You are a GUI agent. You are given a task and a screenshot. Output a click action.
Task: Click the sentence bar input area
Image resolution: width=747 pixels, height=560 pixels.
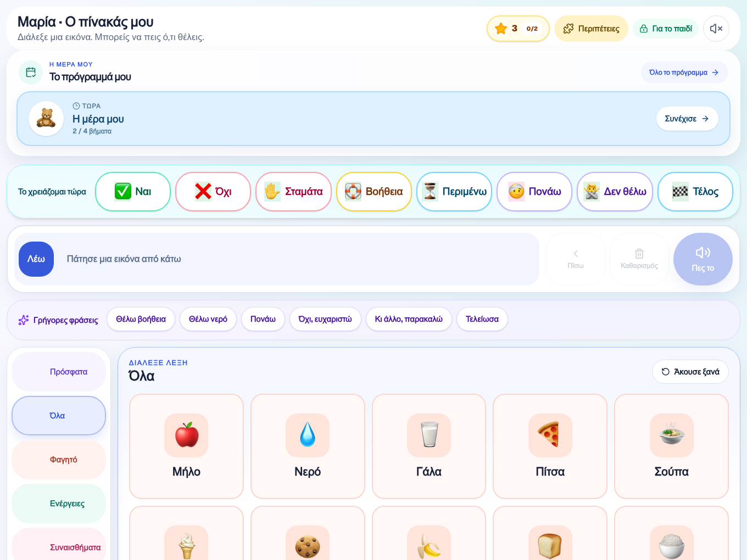point(277,259)
